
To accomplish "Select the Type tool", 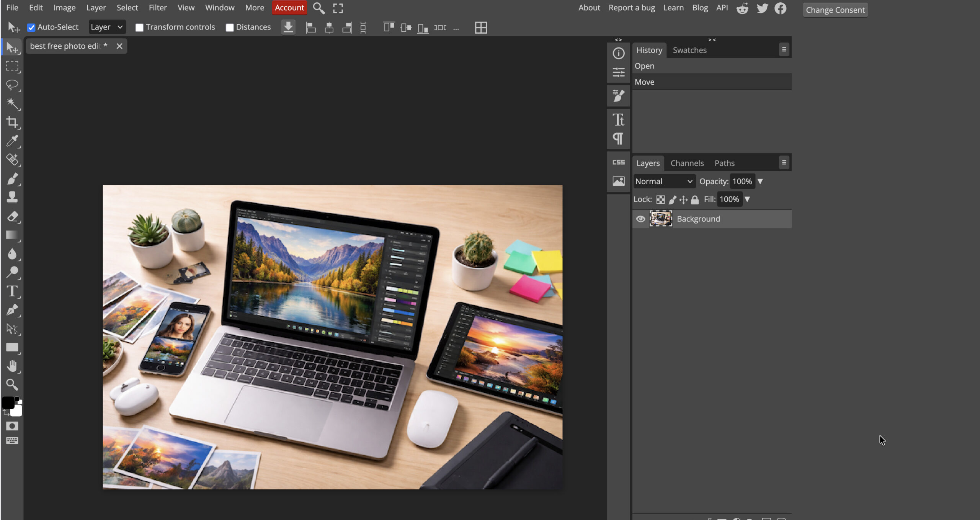I will pos(13,291).
